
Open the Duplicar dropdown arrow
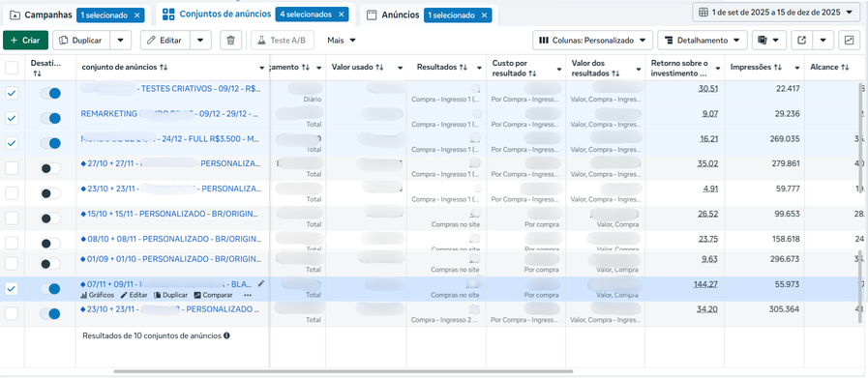(121, 41)
